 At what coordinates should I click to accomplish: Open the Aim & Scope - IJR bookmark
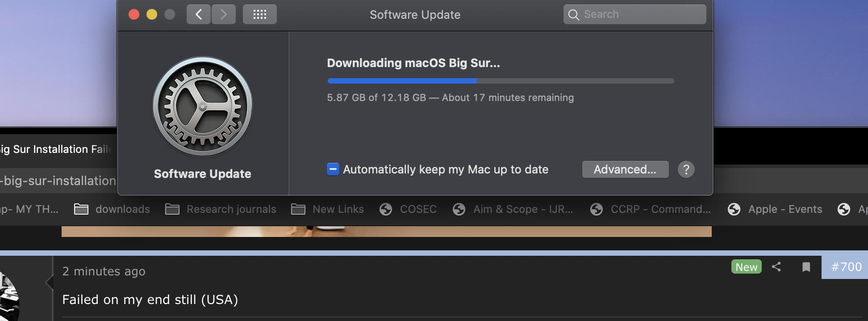pyautogui.click(x=513, y=209)
